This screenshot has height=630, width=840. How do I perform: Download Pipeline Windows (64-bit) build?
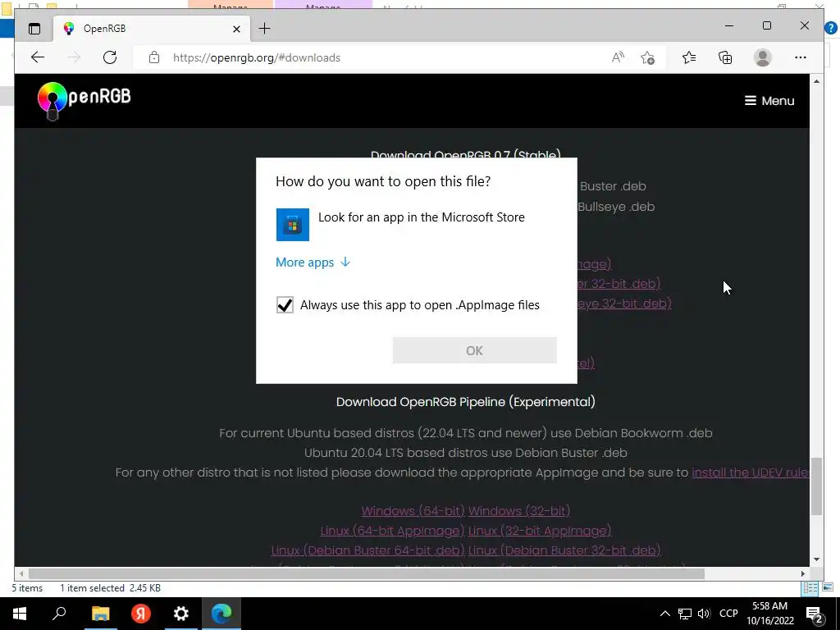(413, 511)
